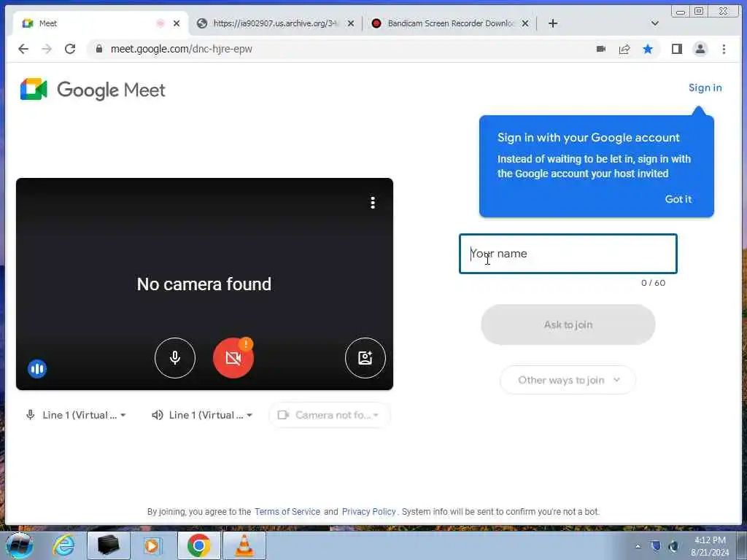Image resolution: width=747 pixels, height=560 pixels.
Task: Click the Your name input field
Action: [x=568, y=254]
